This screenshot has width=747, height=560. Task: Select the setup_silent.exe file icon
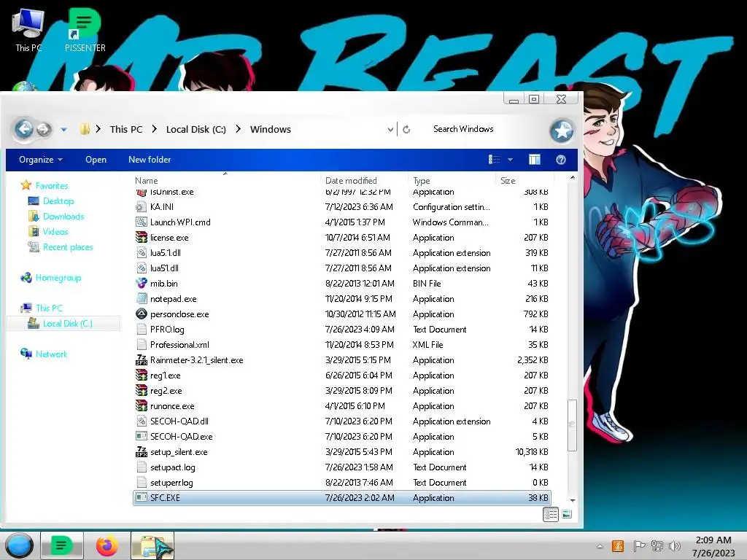pos(141,452)
